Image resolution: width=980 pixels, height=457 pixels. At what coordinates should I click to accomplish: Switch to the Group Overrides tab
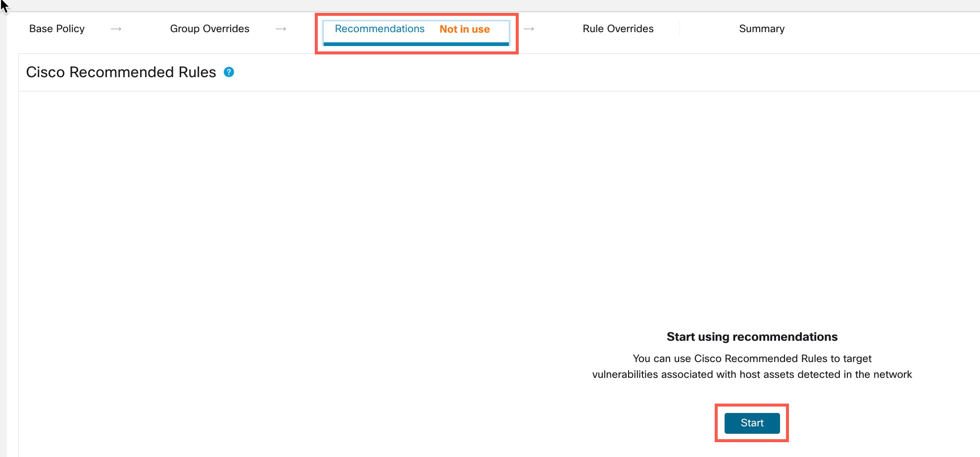(x=209, y=29)
